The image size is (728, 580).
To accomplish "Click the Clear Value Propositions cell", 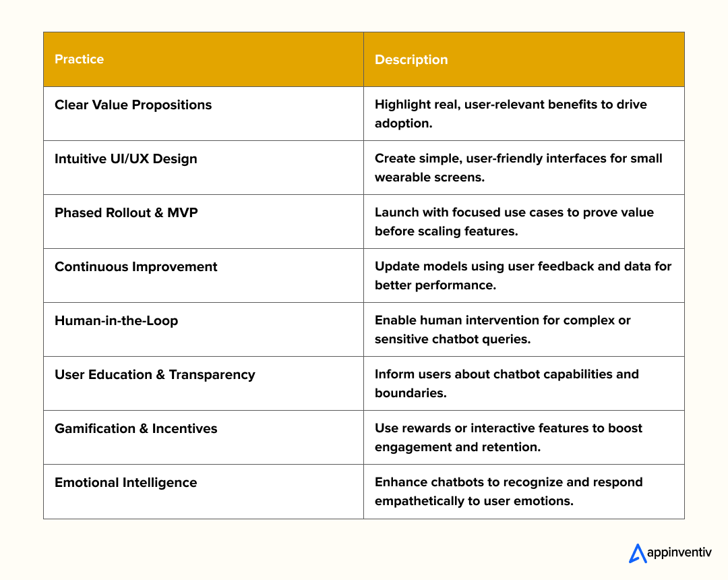I will point(133,105).
